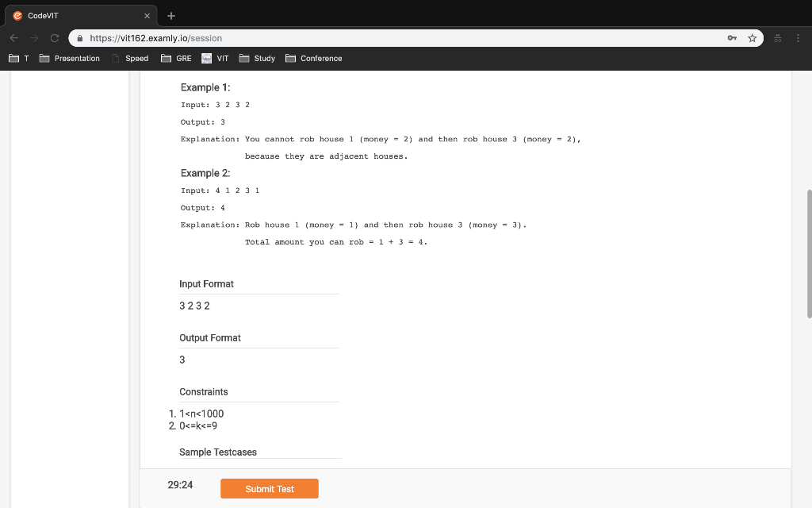This screenshot has width=812, height=508.
Task: Open the GRE bookmarks folder
Action: [x=176, y=58]
